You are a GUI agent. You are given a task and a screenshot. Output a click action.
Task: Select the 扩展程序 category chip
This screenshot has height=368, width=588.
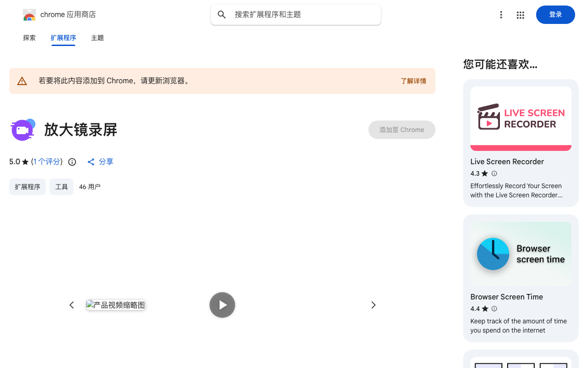(28, 187)
